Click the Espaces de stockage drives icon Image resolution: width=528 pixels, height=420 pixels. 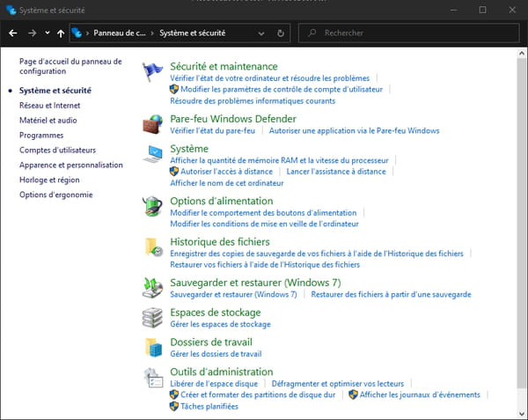[x=152, y=318]
